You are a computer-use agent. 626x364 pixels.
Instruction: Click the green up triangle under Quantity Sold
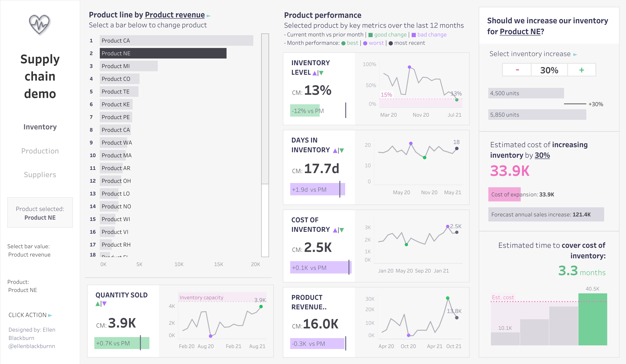(x=98, y=304)
